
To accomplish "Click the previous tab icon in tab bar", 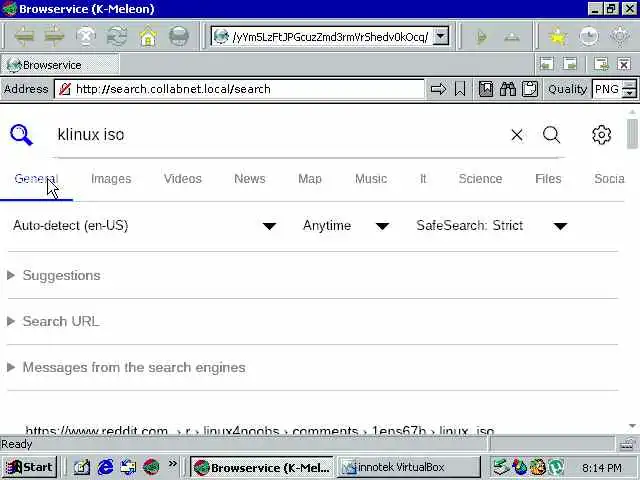I will pyautogui.click(x=547, y=64).
